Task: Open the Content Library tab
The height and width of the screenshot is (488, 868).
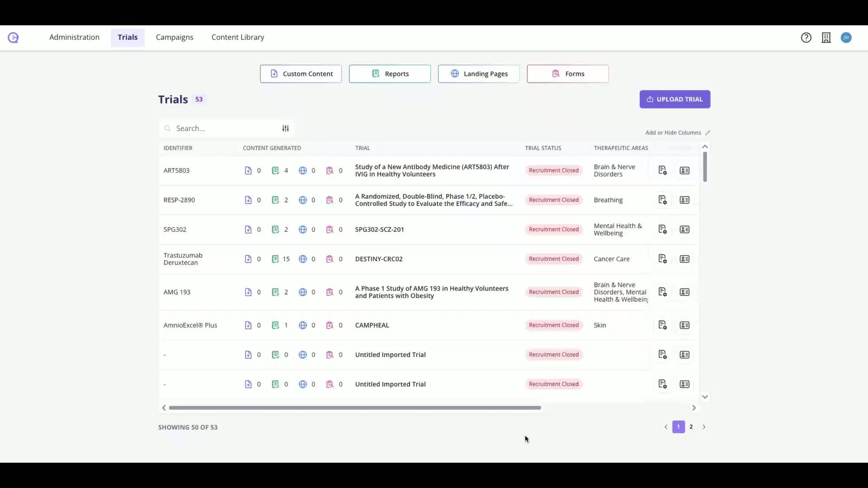Action: (238, 37)
